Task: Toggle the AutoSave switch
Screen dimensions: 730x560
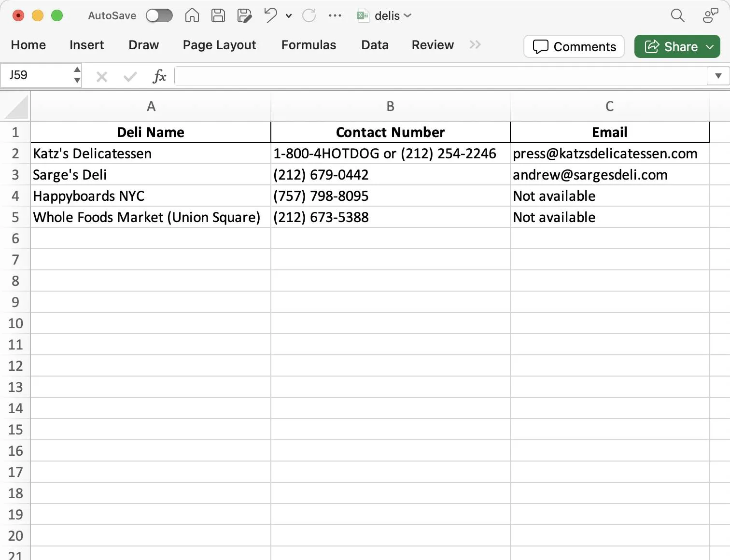Action: [159, 16]
